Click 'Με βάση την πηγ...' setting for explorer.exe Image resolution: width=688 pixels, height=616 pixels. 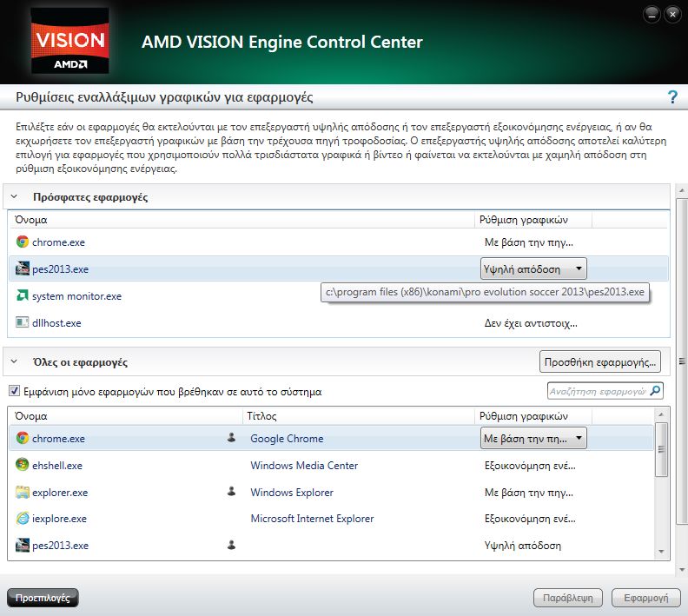[x=529, y=493]
